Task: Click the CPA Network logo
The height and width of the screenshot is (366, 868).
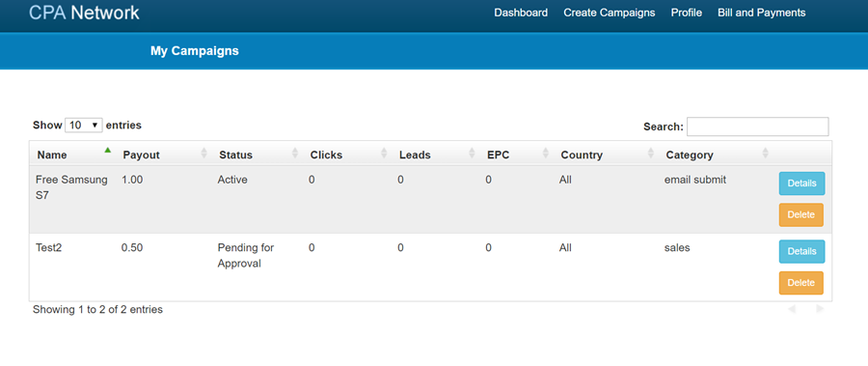Action: [x=84, y=13]
